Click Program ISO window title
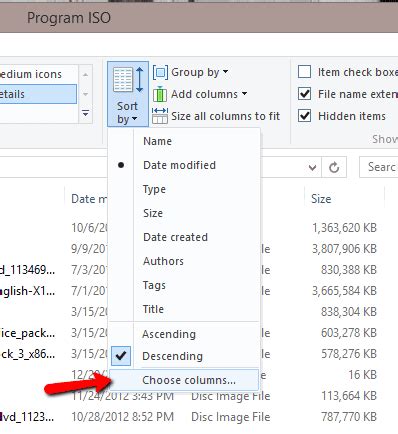 tap(69, 18)
